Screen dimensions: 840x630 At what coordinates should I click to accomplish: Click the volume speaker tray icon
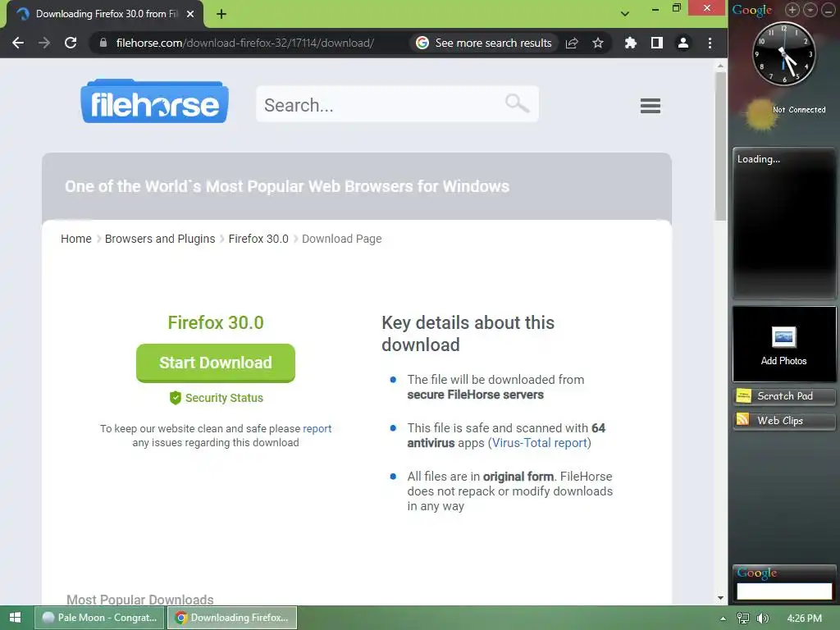click(762, 619)
